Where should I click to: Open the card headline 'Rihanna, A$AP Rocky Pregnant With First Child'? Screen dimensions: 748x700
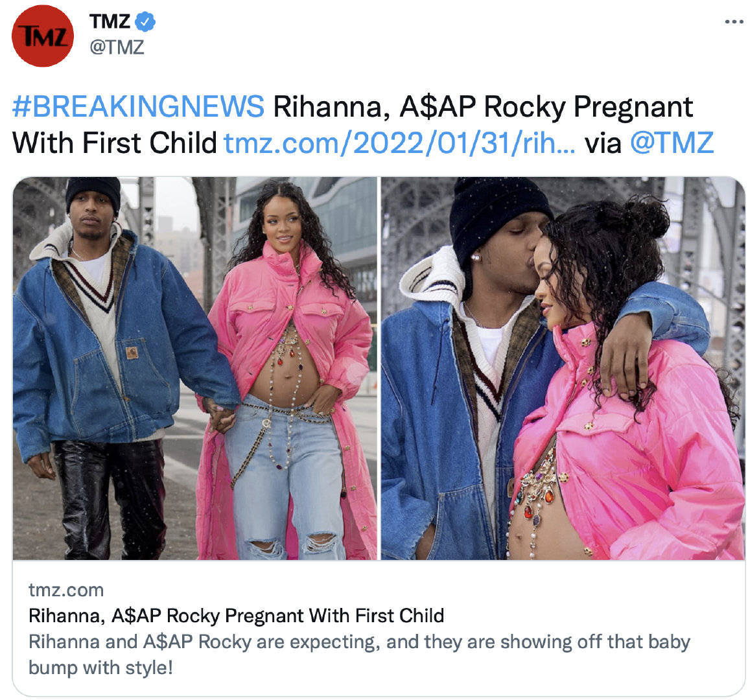pyautogui.click(x=236, y=616)
